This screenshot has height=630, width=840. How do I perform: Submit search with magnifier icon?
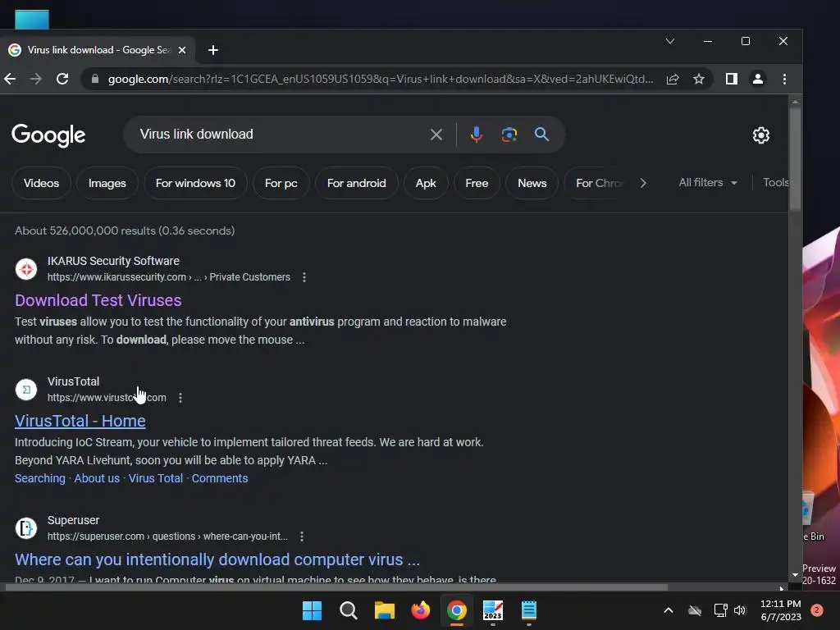click(541, 135)
